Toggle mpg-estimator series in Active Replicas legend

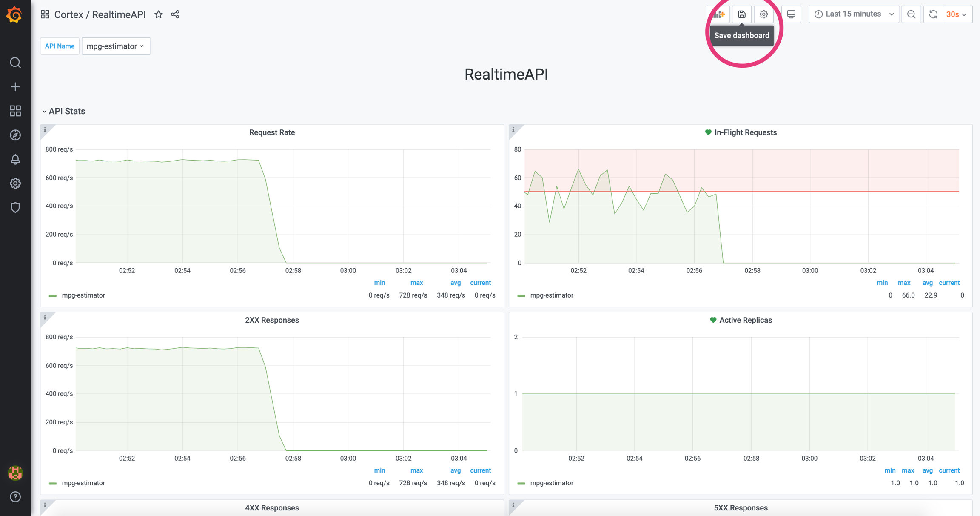(x=551, y=483)
